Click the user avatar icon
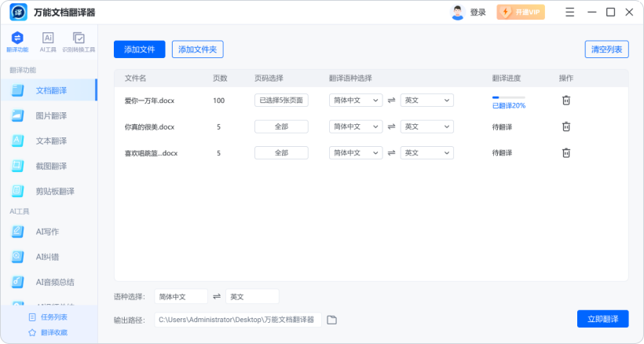The height and width of the screenshot is (344, 644). point(457,13)
